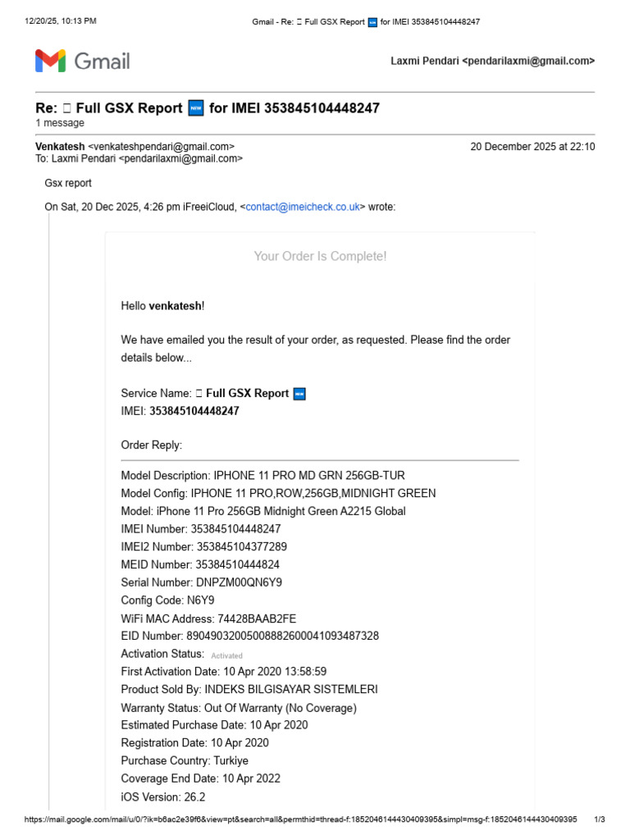Screen dimensions: 630x840
Task: Click the bold IMEI number under Service Name
Action: (x=194, y=411)
